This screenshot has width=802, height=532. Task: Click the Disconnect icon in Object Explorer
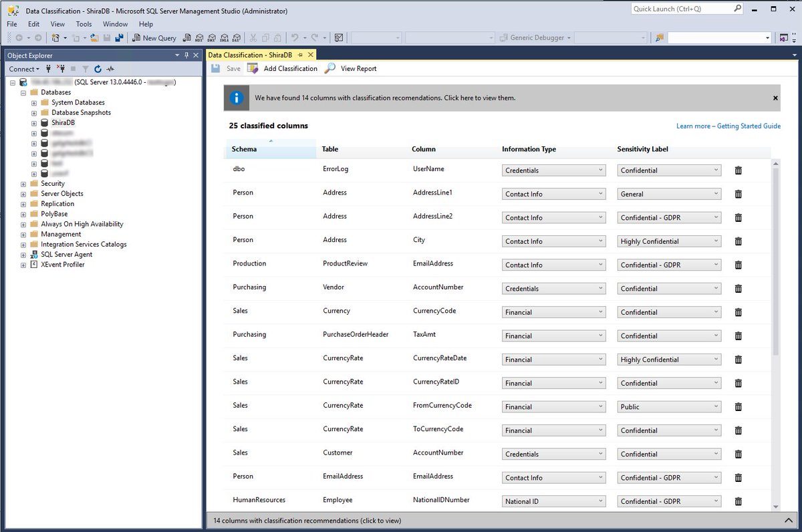61,69
